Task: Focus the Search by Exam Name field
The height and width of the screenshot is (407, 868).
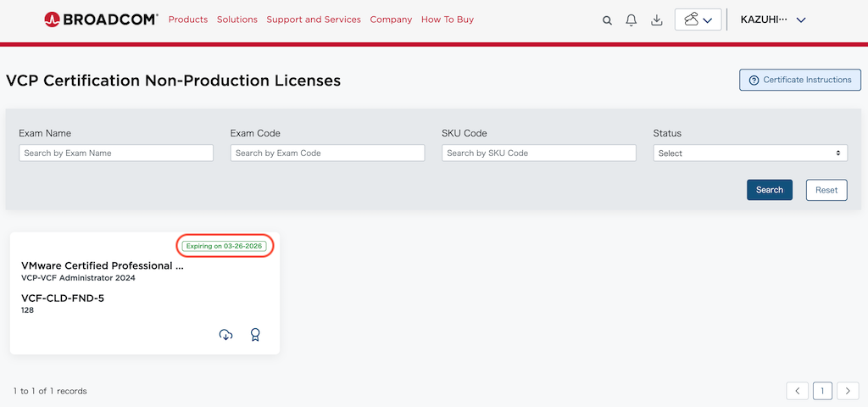Action: [x=116, y=153]
